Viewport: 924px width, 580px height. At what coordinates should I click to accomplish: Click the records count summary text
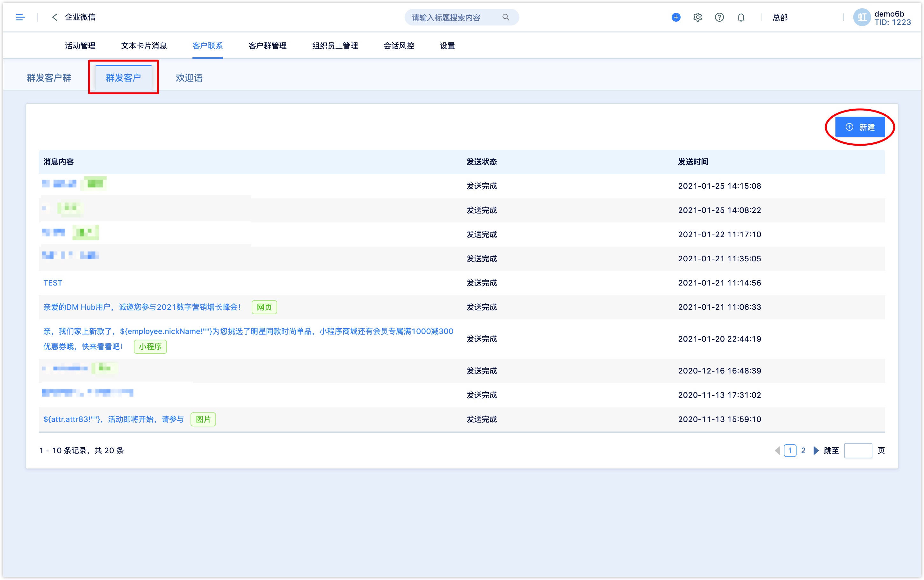pos(82,450)
